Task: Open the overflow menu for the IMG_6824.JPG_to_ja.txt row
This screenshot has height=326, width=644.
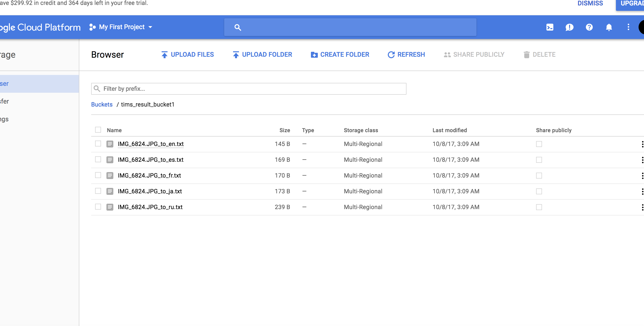Action: coord(642,191)
